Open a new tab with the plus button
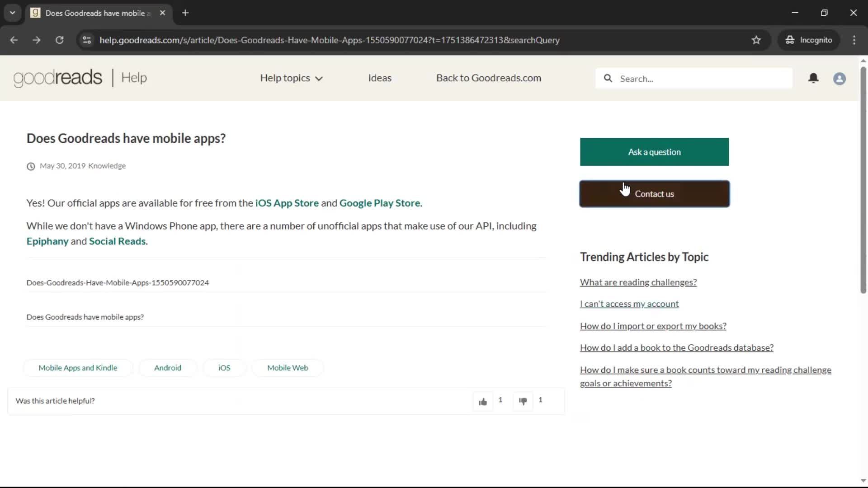Screen dimensions: 868x488 (x=185, y=13)
